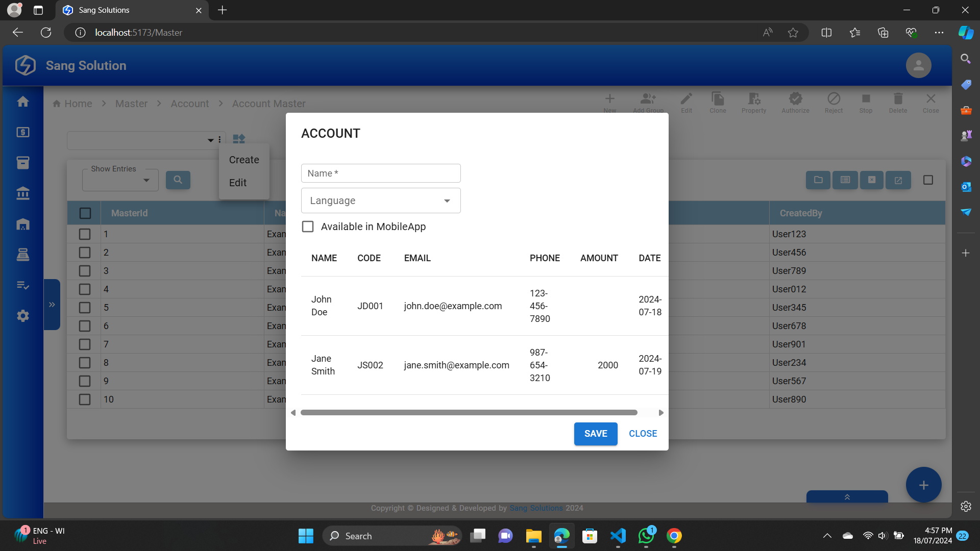Image resolution: width=980 pixels, height=551 pixels.
Task: Expand the sidebar with double-chevron handle
Action: click(52, 305)
